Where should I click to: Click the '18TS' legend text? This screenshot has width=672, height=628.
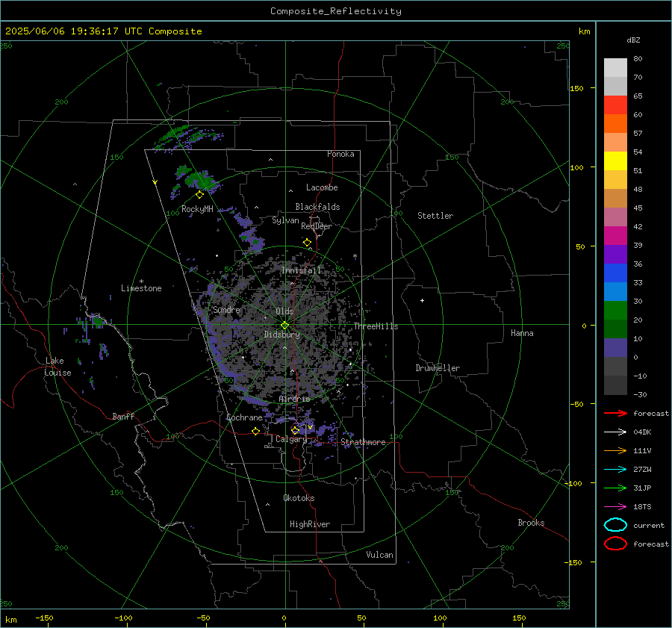click(642, 507)
